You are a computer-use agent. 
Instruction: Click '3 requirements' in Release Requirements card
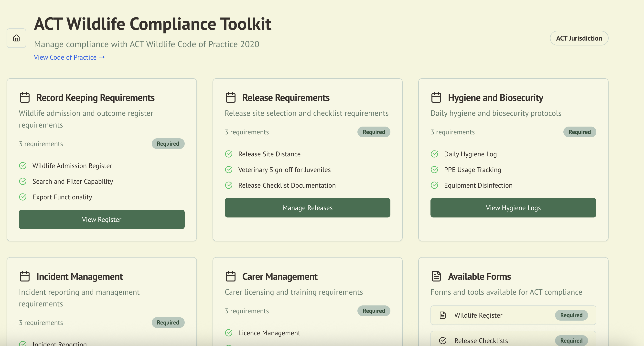[x=247, y=132]
